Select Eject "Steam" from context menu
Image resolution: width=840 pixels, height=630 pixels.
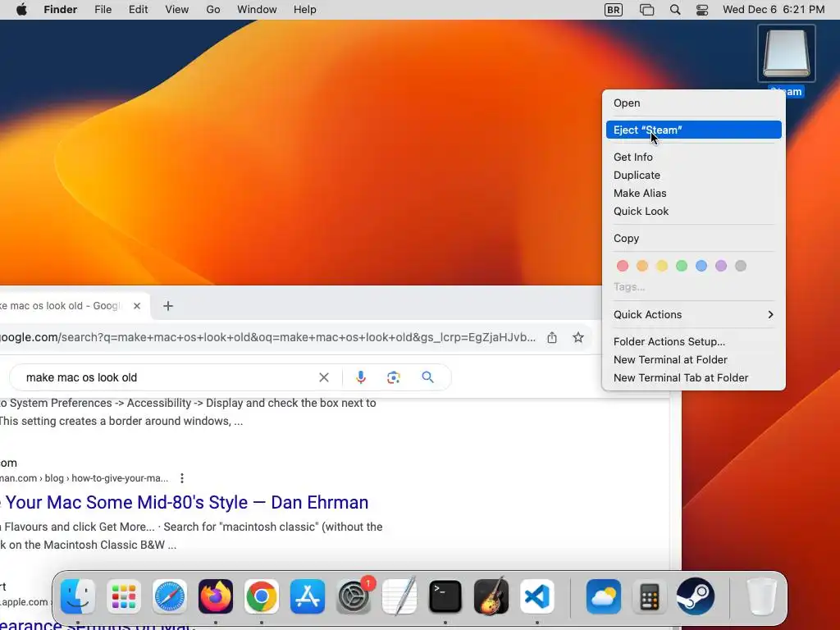[x=694, y=130]
